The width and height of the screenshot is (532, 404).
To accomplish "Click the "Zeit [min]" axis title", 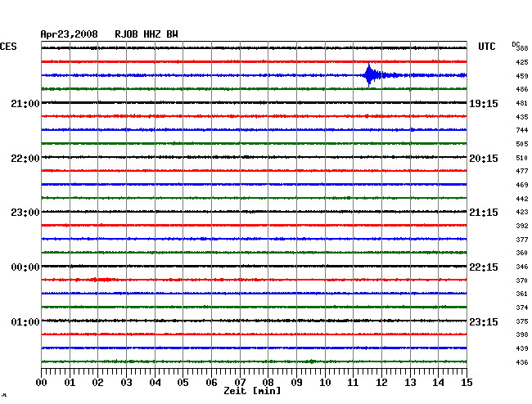I will 252,391.
